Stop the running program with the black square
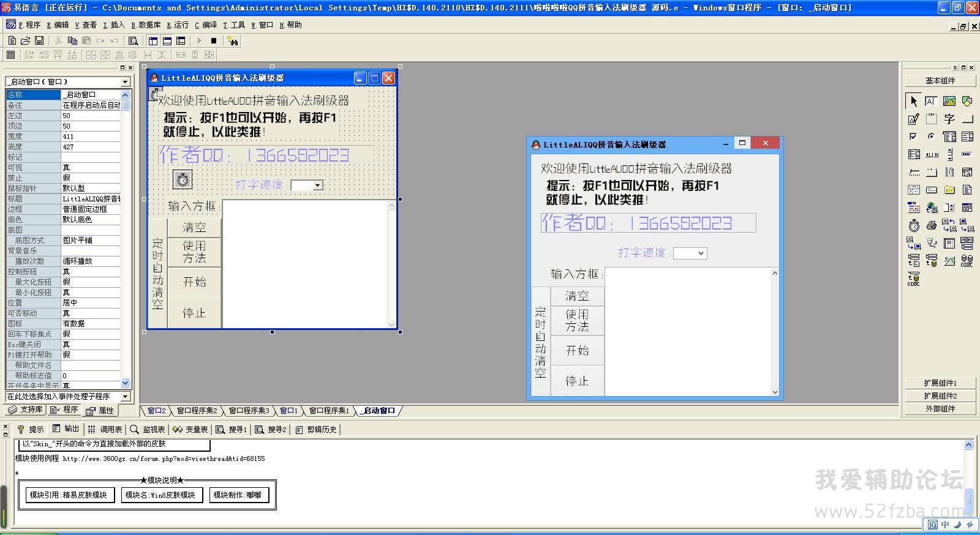The height and width of the screenshot is (535, 980). [214, 40]
